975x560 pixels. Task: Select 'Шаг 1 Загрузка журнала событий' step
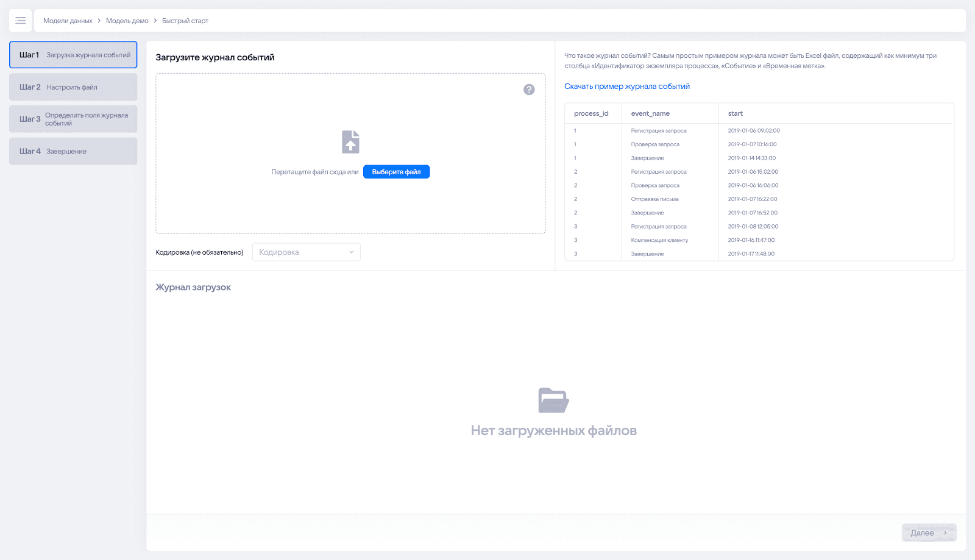73,55
